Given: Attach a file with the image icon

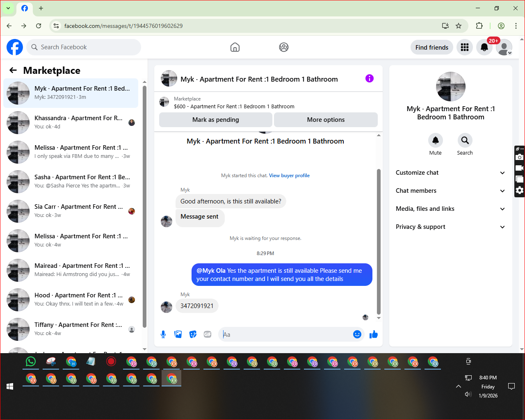Looking at the screenshot, I should (178, 334).
